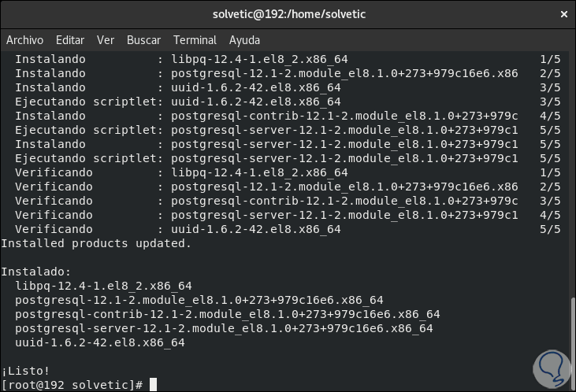Click uuid-1.6.2-42 entry in the Instalado list
The width and height of the screenshot is (576, 392).
(100, 342)
